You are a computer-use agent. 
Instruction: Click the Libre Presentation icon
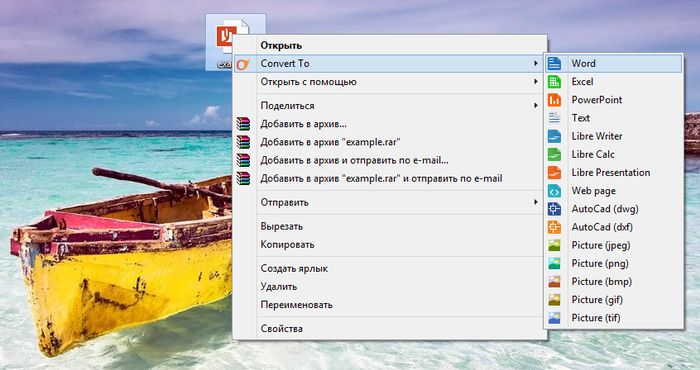(x=554, y=172)
